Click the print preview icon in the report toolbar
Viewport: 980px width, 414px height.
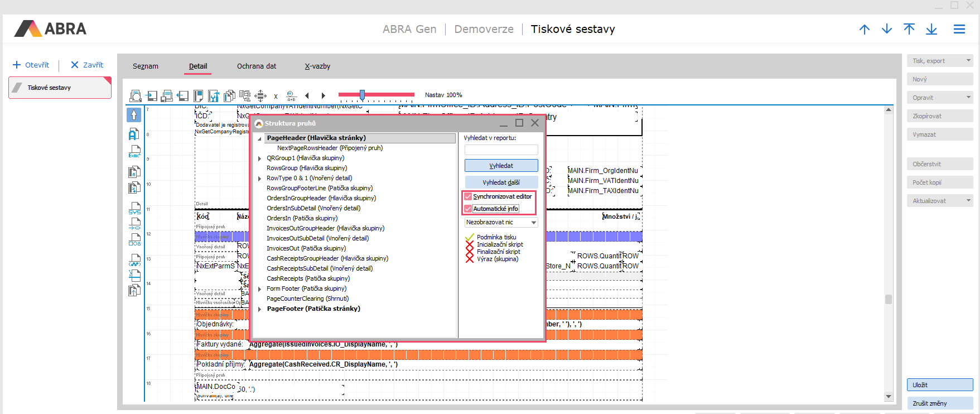[136, 96]
